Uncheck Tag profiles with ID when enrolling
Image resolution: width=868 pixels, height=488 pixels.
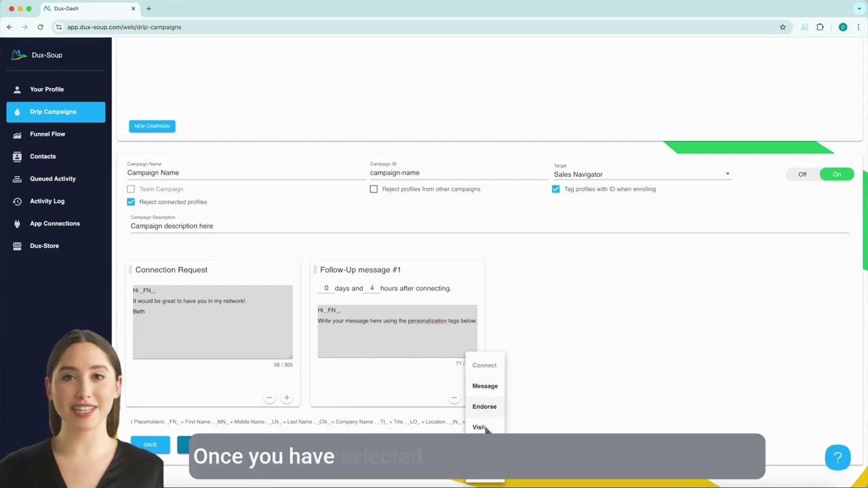pyautogui.click(x=556, y=189)
